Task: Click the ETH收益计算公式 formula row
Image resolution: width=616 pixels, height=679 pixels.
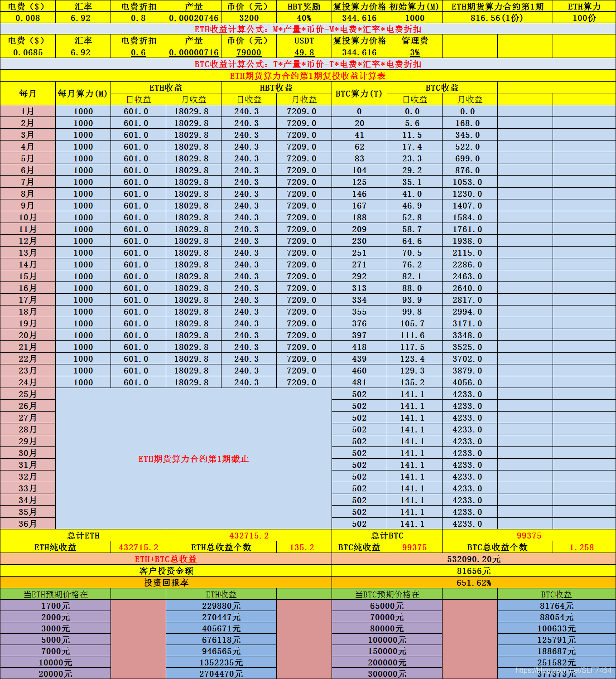Action: [x=308, y=29]
